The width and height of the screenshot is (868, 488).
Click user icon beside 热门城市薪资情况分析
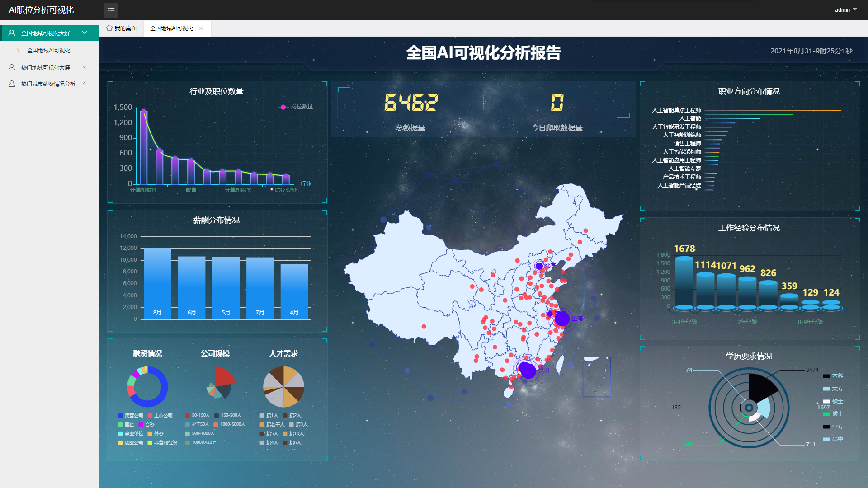[x=12, y=84]
